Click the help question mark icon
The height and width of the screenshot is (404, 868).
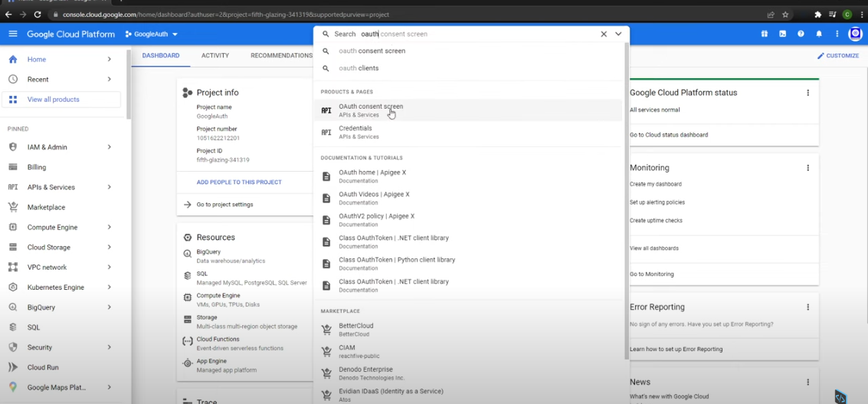coord(801,34)
